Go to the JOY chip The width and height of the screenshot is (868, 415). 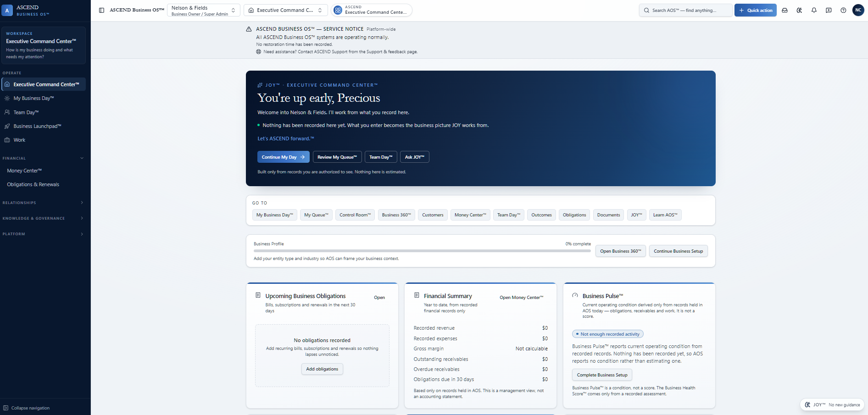click(636, 215)
